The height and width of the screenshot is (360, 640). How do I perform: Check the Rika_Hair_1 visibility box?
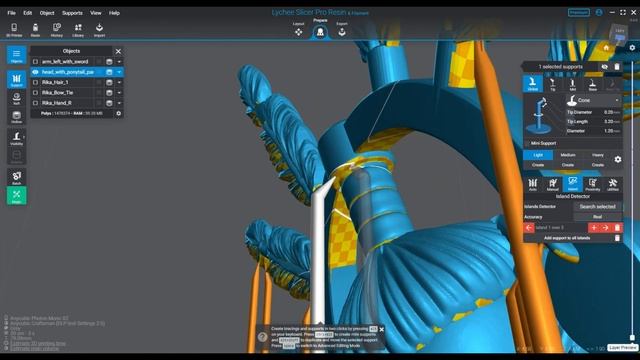pos(35,82)
